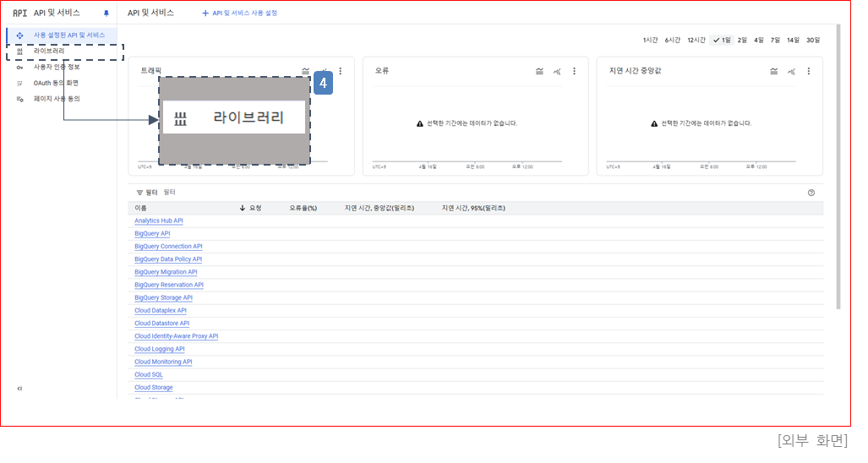Toggle legend icon on 지연 시간 중앙값 chart
This screenshot has width=868, height=463.
pyautogui.click(x=774, y=71)
